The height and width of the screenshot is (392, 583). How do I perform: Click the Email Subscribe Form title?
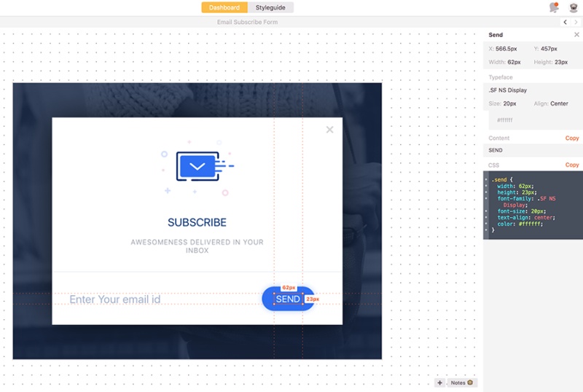pyautogui.click(x=247, y=22)
